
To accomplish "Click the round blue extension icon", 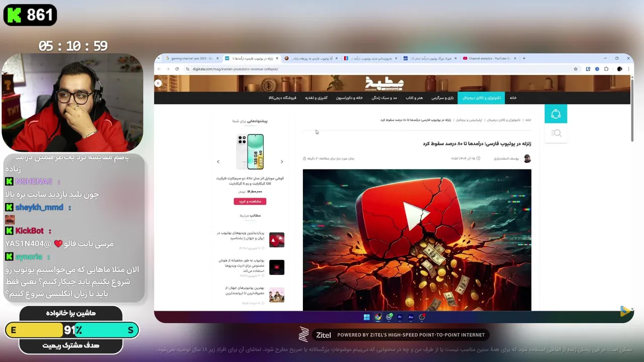I will coord(597,69).
